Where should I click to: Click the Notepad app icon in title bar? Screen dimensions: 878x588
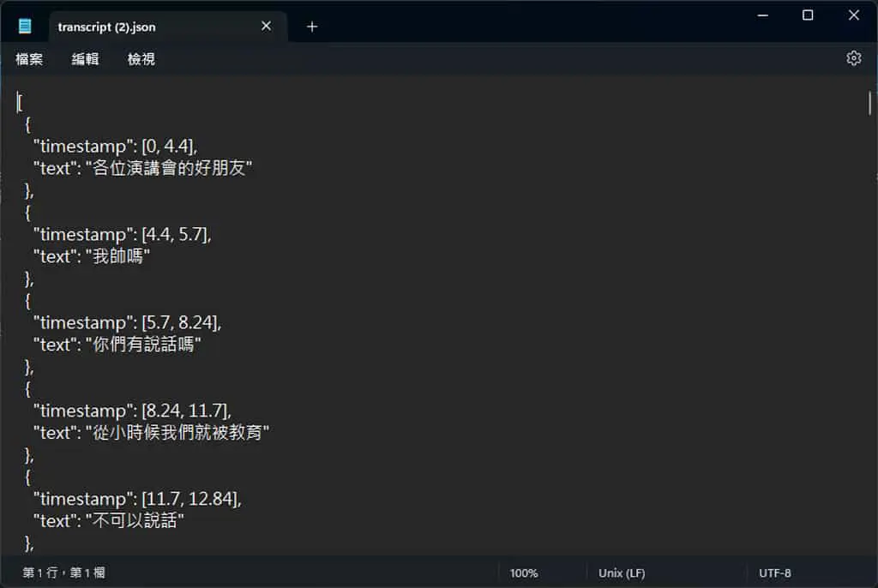tap(25, 27)
